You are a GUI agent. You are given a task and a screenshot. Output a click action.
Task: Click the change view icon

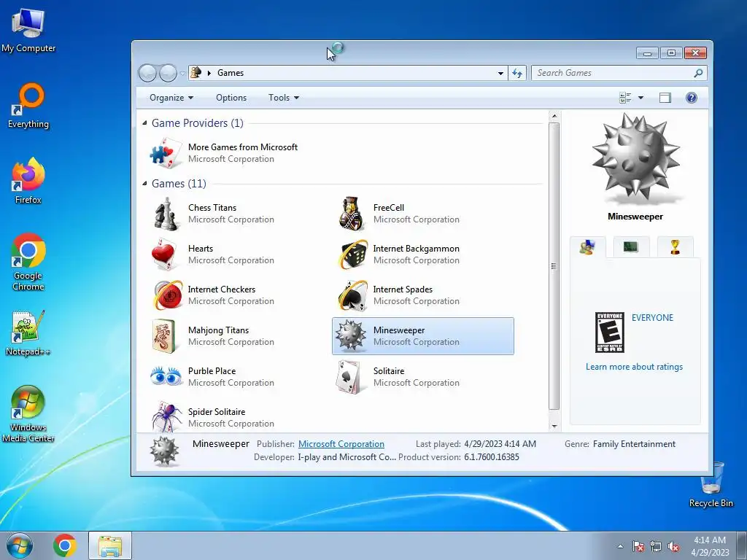point(625,98)
